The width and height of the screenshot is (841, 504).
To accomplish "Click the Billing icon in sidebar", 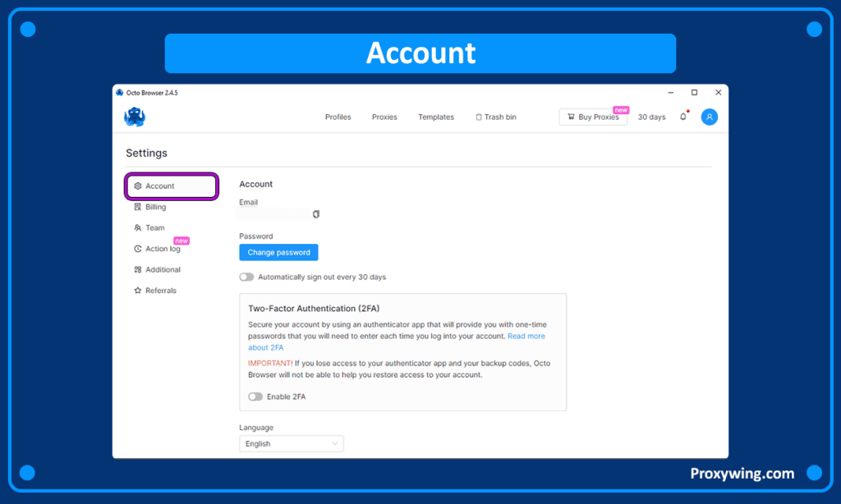I will [138, 207].
